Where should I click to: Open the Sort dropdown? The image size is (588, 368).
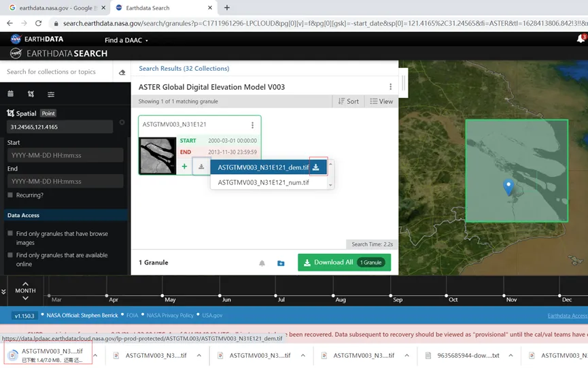(x=348, y=101)
